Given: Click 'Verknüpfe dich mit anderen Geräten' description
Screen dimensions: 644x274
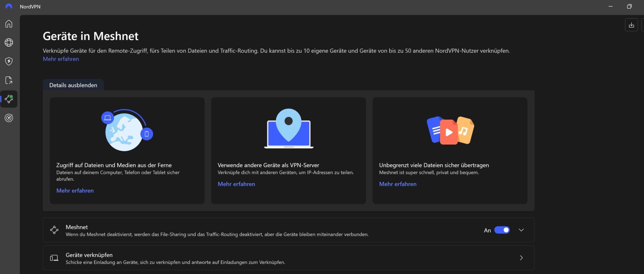Looking at the screenshot, I should 285,173.
